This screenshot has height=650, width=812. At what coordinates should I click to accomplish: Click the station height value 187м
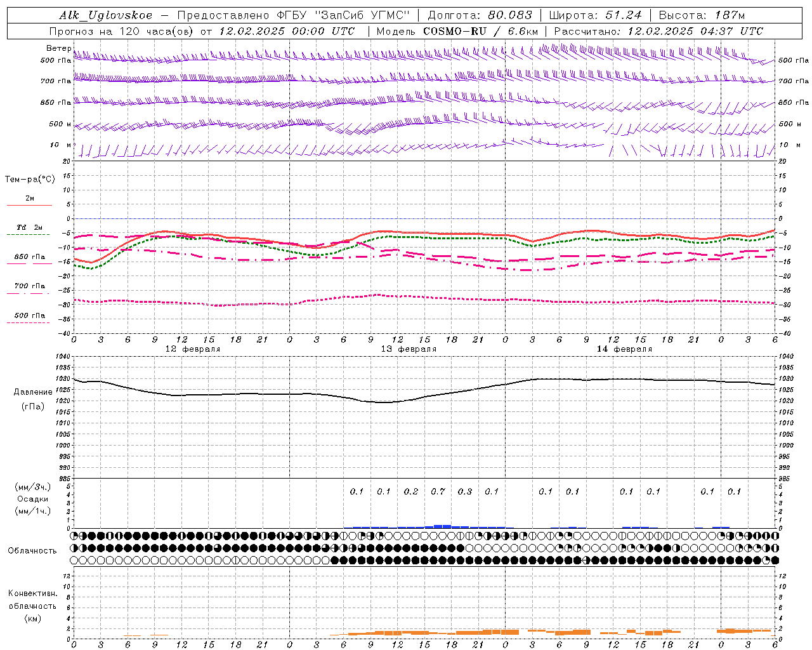pyautogui.click(x=727, y=15)
